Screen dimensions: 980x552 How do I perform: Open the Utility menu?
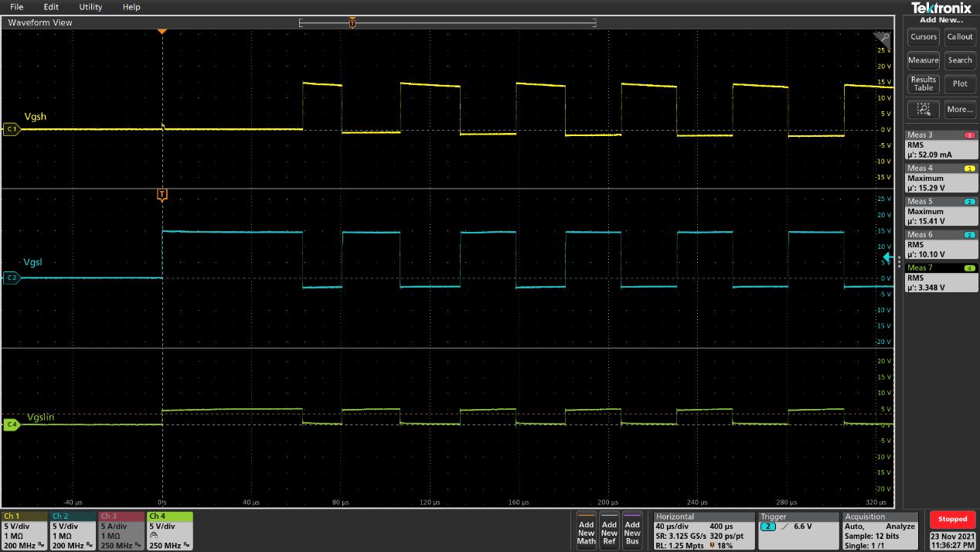pyautogui.click(x=90, y=7)
